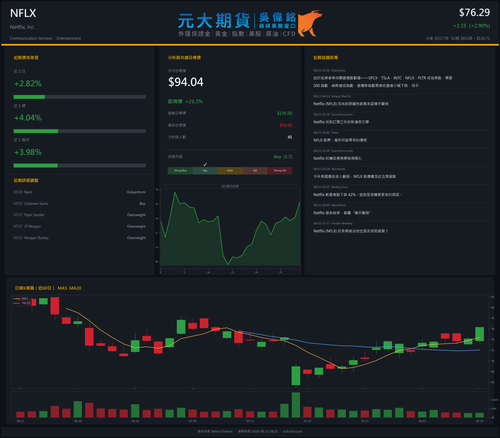The image size is (500, 438).
Task: Click the +3.98% performance value
Action: [x=28, y=152]
